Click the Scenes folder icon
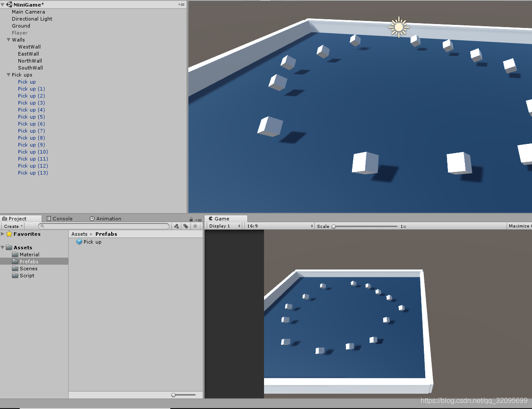This screenshot has width=532, height=409. (15, 269)
